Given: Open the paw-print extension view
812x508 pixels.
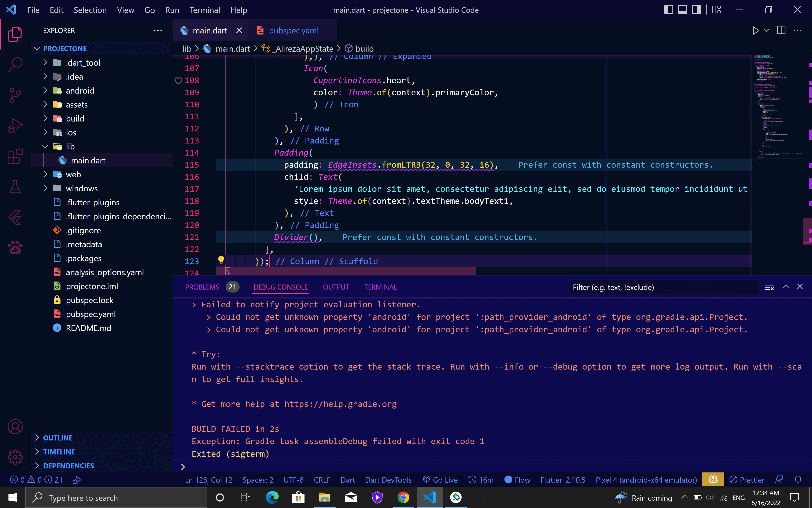Looking at the screenshot, I should tap(15, 248).
